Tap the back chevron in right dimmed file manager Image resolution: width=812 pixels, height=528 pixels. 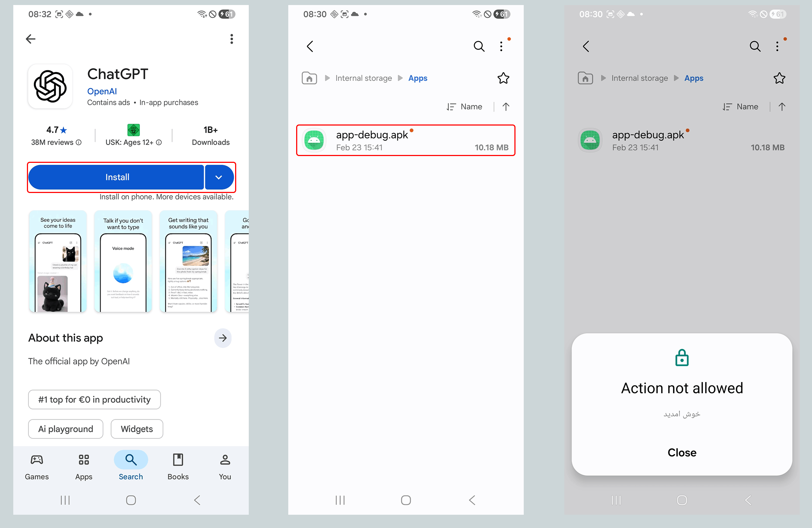click(586, 46)
